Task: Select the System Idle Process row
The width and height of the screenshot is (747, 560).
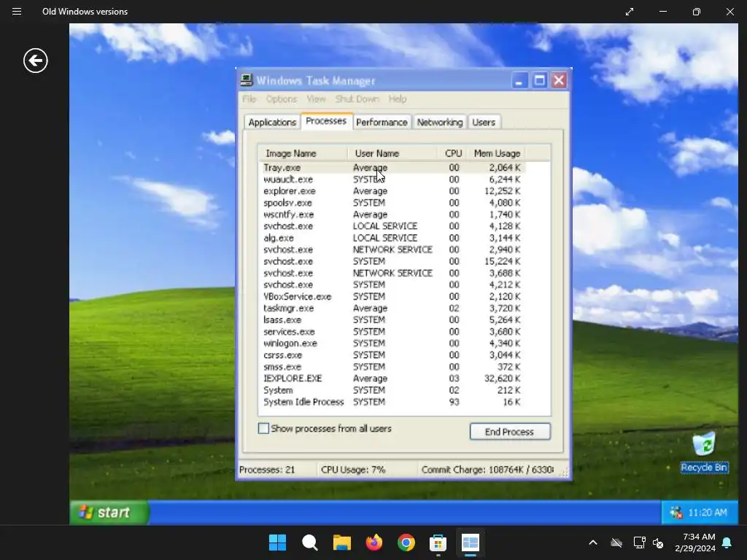Action: (392, 402)
